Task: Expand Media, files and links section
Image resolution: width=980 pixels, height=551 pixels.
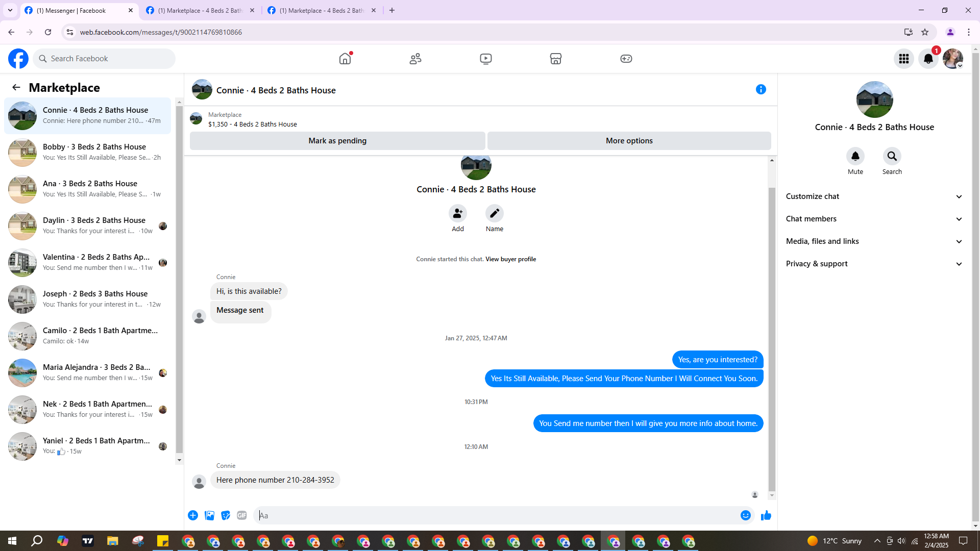Action: tap(874, 241)
